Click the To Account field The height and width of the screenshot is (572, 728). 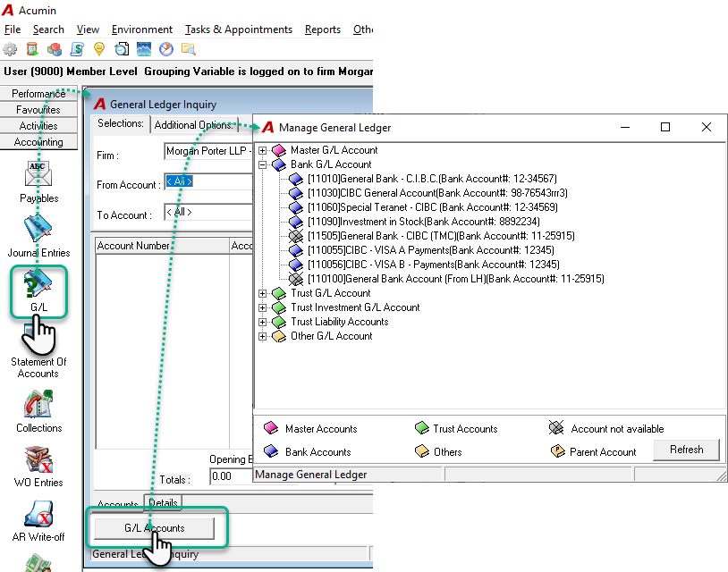tap(209, 212)
